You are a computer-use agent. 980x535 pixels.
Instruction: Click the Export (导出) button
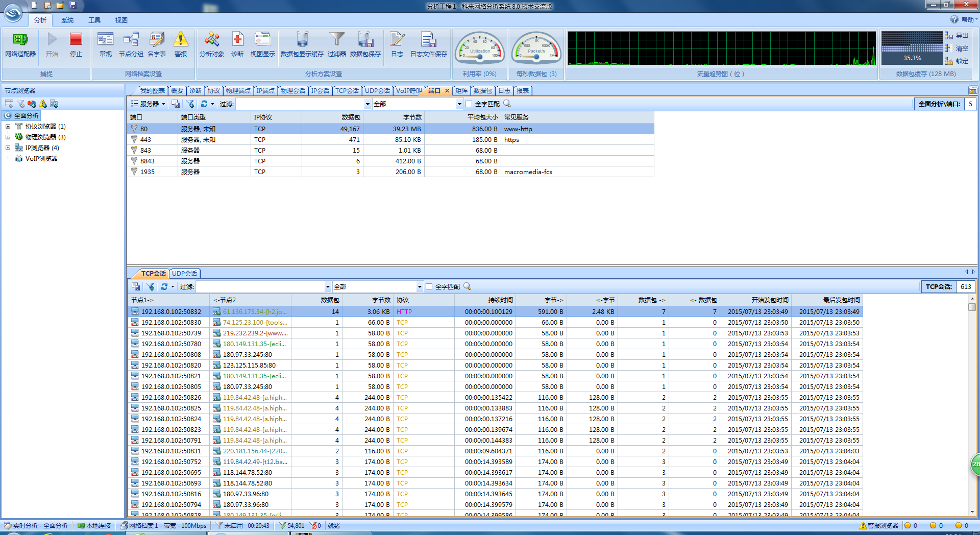click(957, 36)
